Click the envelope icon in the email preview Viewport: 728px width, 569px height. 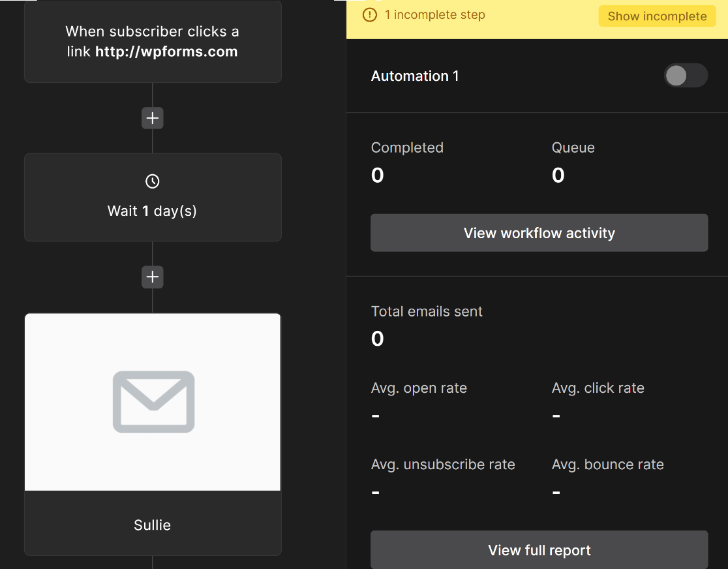pyautogui.click(x=153, y=402)
